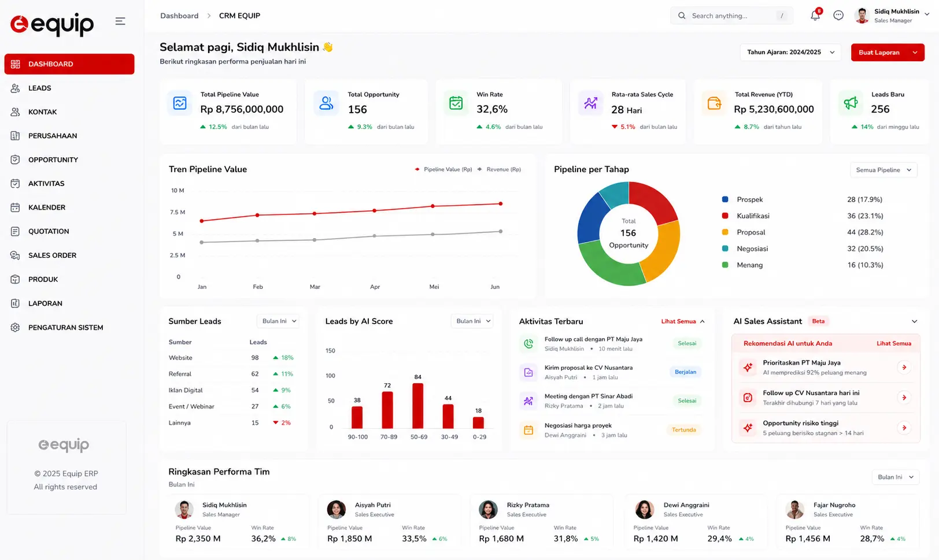Screen dimensions: 939x560
Task: Click sparkle icon beside Prioritaskan PT Maju Jaya
Action: 748,368
